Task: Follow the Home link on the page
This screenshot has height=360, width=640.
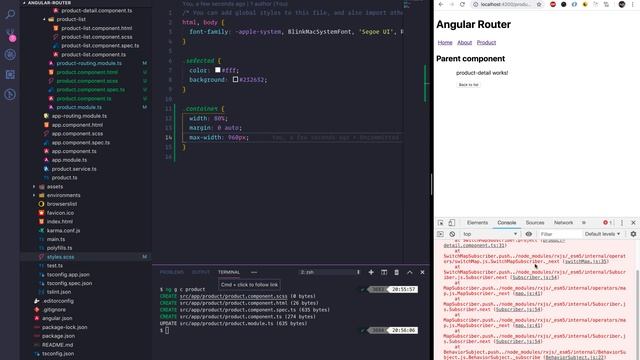Action: click(x=445, y=42)
